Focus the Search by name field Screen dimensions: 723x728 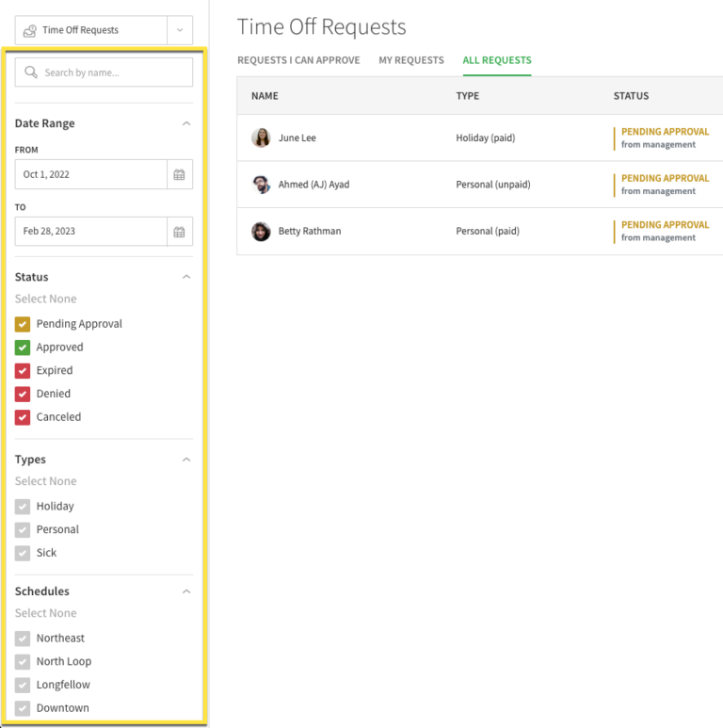click(x=104, y=73)
